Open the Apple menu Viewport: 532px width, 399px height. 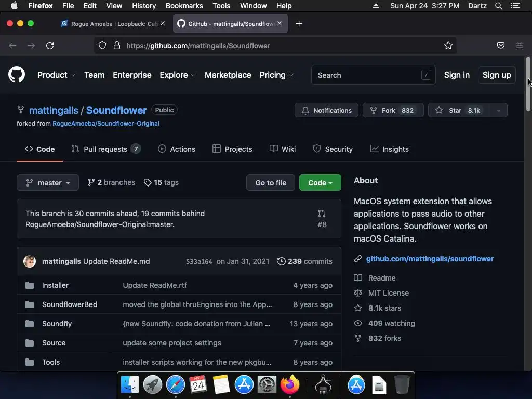click(14, 6)
